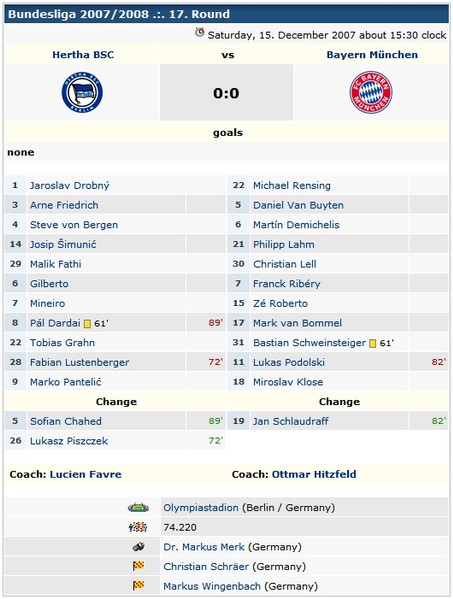Viewport: 453px width, 599px height.
Task: Click the clock icon beside match date
Action: click(199, 33)
